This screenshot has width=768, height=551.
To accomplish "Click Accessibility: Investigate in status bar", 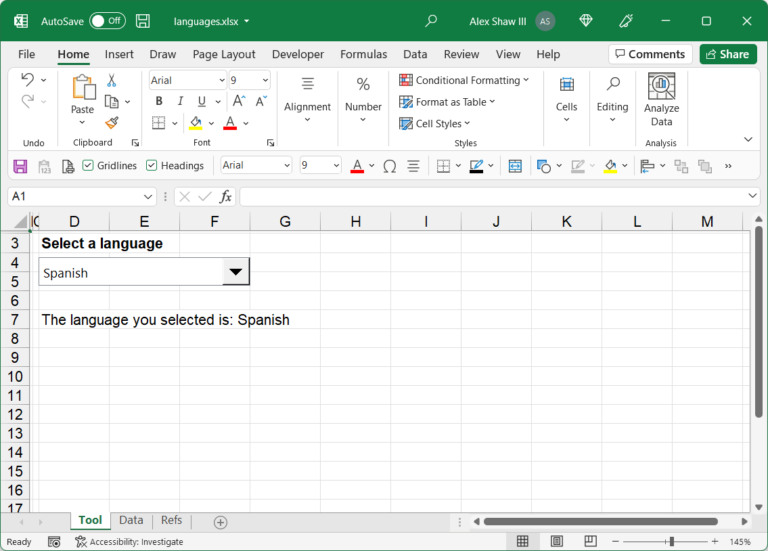I will click(130, 542).
